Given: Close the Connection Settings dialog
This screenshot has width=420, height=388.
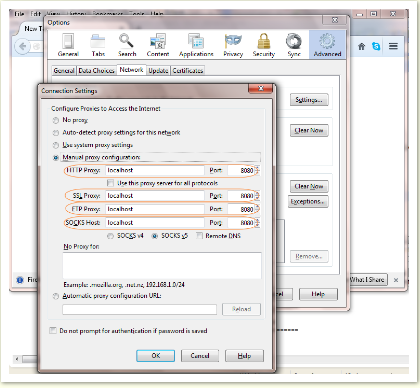Looking at the screenshot, I should click(x=261, y=88).
